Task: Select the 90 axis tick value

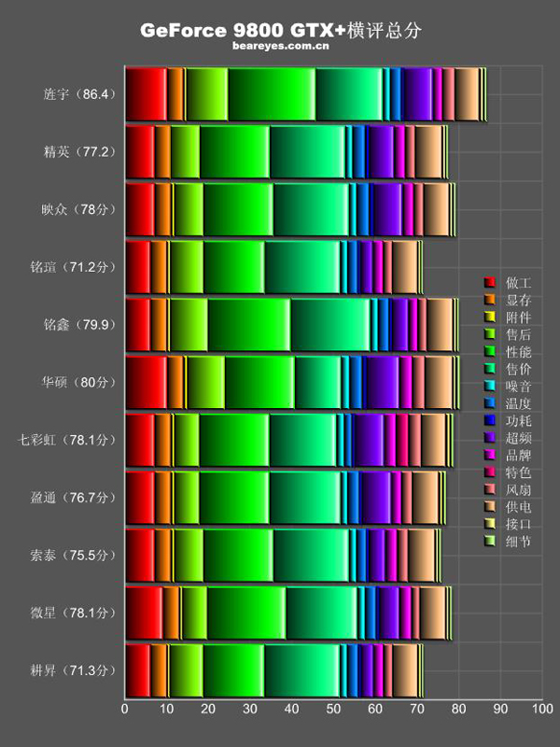Action: click(500, 709)
